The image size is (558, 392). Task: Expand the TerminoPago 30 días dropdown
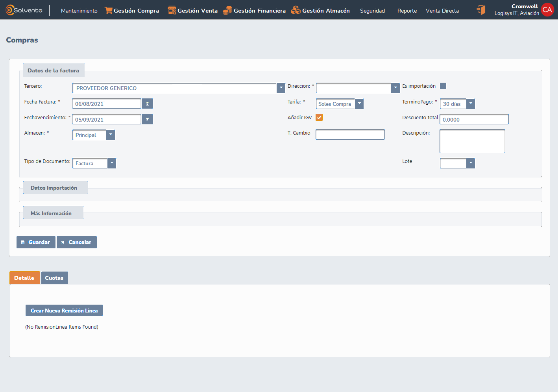[x=471, y=104]
